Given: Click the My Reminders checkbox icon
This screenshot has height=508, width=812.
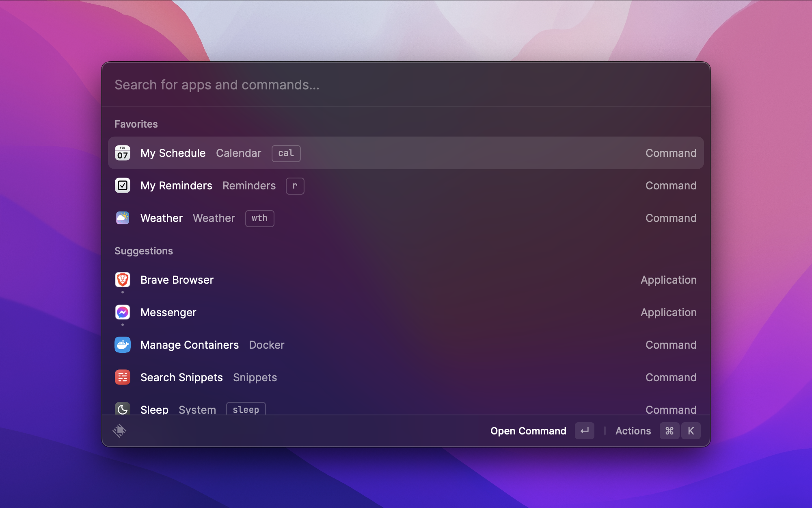Looking at the screenshot, I should click(x=122, y=186).
